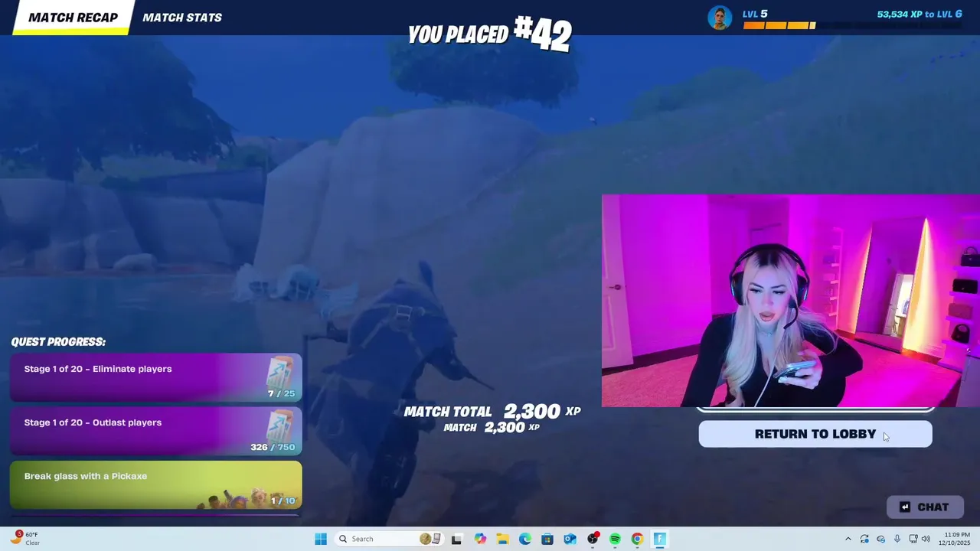Open Outlook from the taskbar

click(x=570, y=539)
